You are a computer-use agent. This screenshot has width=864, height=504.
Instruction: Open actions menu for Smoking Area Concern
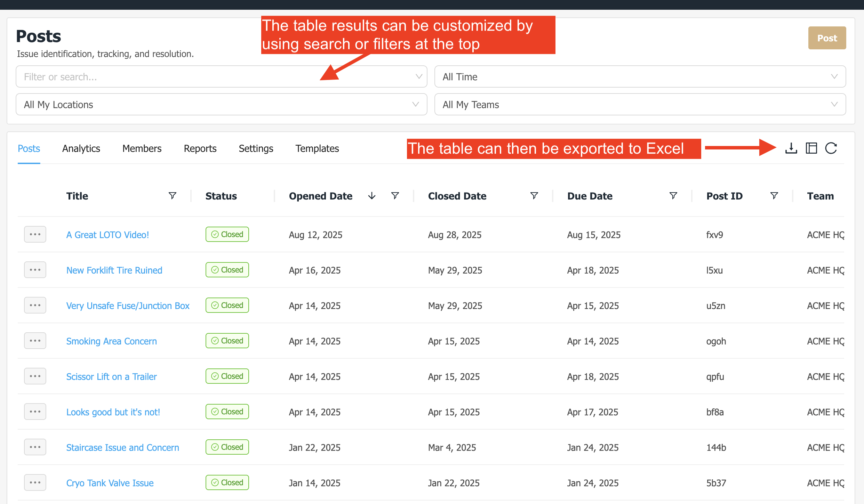[35, 341]
